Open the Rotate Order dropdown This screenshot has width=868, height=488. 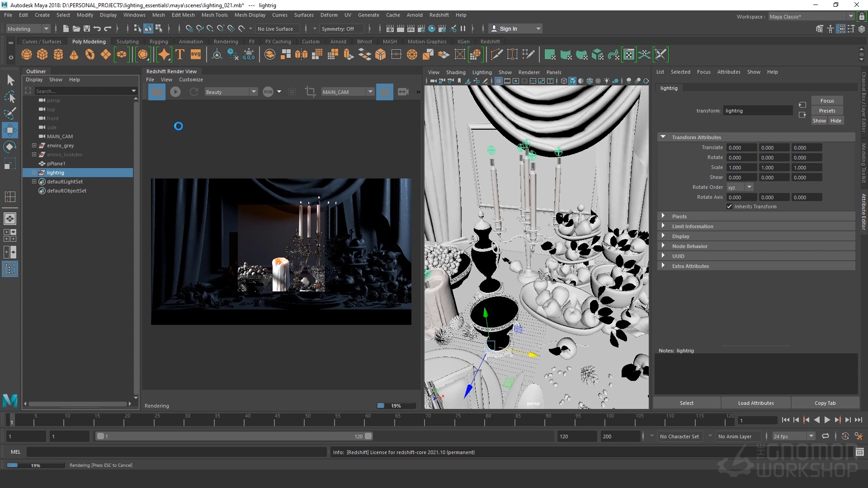(749, 187)
